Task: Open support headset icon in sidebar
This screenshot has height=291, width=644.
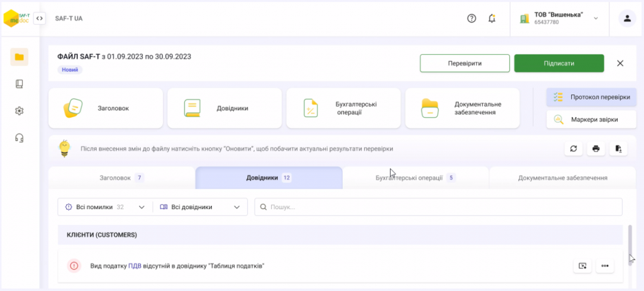Action: pos(19,138)
